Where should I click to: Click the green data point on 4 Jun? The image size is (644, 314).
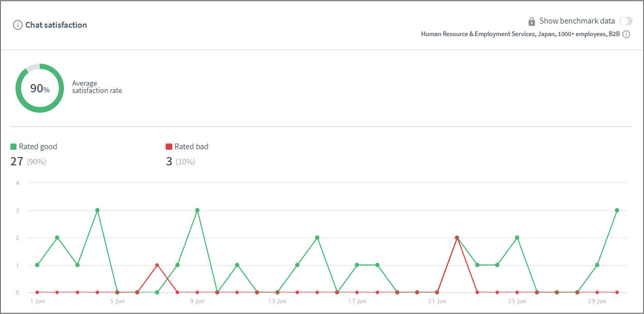[x=97, y=210]
